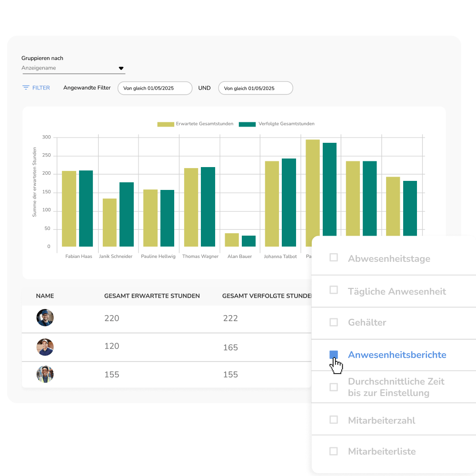Enable the Tägliche Anwesenheit checkbox

tap(334, 290)
